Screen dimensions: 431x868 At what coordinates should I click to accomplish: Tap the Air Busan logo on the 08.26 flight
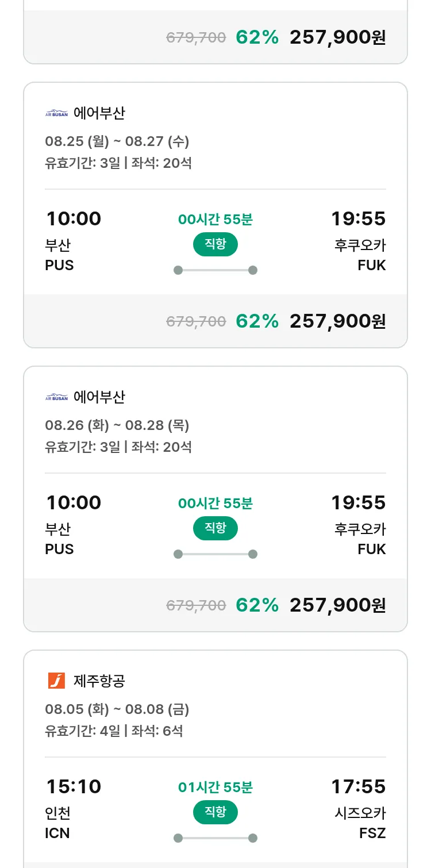(56, 397)
